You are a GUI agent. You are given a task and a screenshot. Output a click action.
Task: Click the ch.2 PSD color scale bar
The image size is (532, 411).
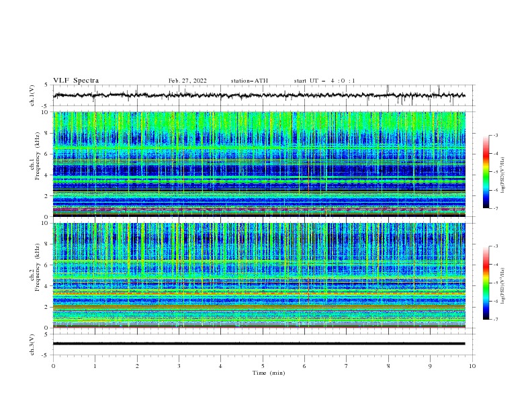tap(486, 283)
